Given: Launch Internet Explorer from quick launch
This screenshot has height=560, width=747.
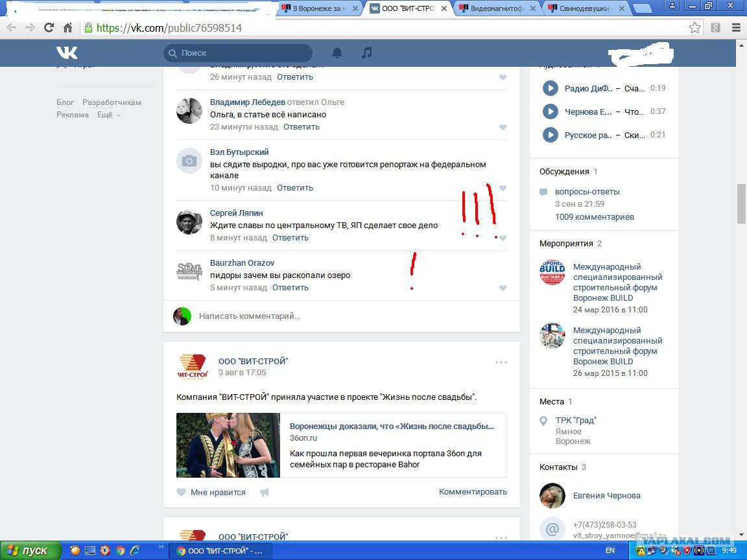Looking at the screenshot, I should click(x=136, y=550).
